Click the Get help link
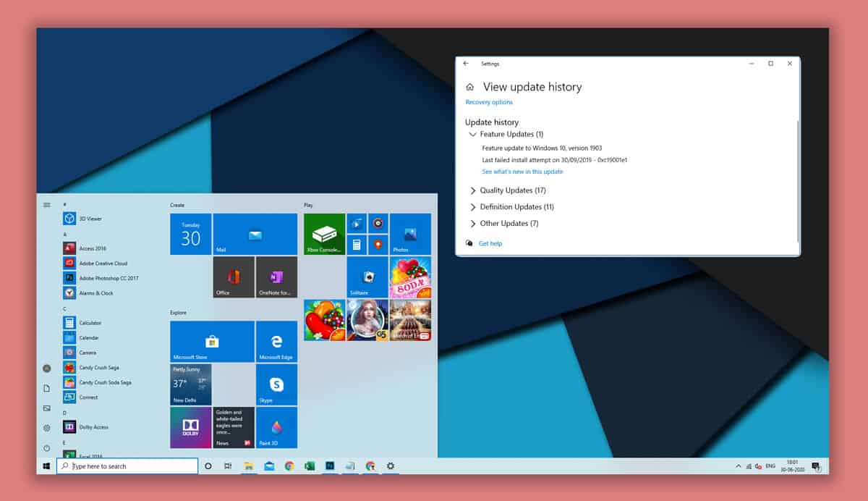The height and width of the screenshot is (501, 868). pyautogui.click(x=490, y=244)
